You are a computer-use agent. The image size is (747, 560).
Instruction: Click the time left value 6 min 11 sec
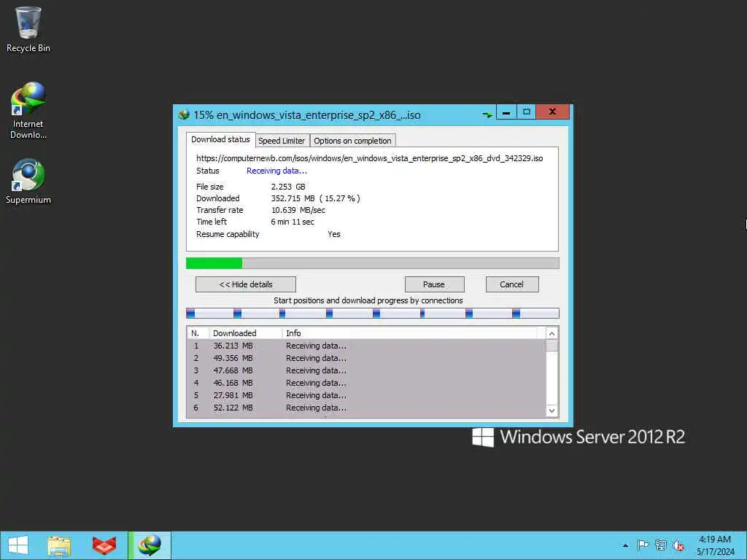click(x=293, y=222)
